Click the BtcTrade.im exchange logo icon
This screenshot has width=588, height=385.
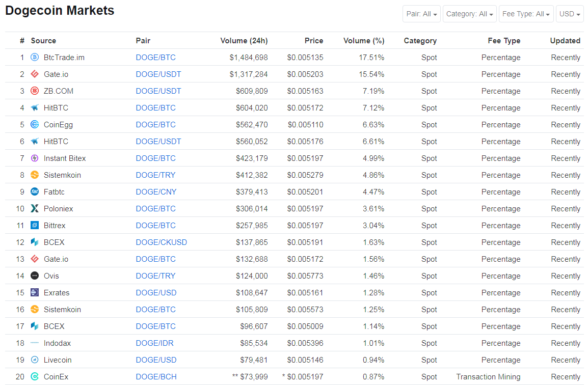35,58
